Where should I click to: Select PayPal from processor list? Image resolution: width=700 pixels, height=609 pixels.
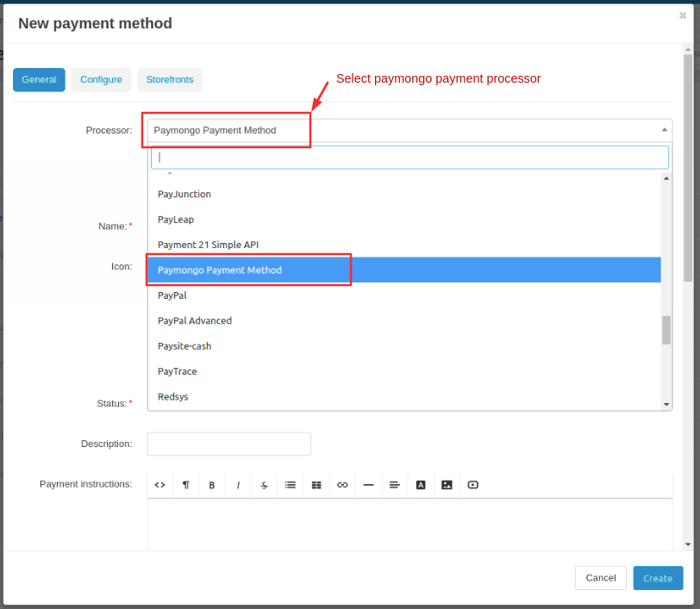point(404,295)
